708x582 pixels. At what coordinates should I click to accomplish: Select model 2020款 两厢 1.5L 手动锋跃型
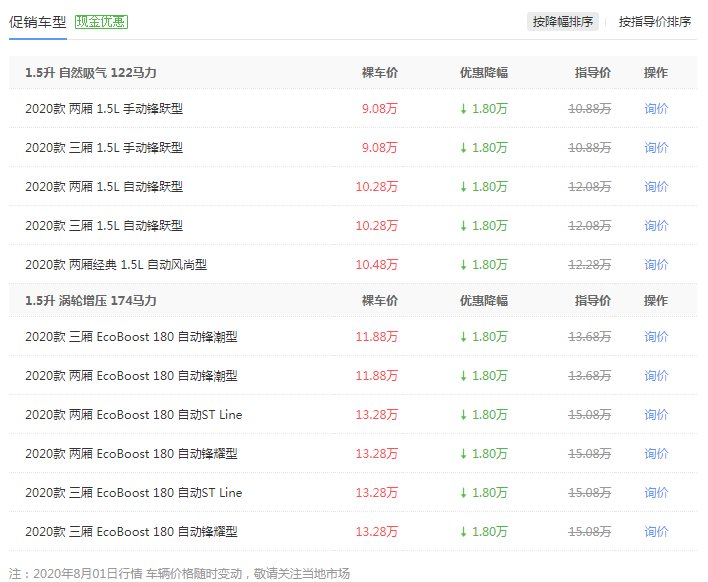pos(104,108)
